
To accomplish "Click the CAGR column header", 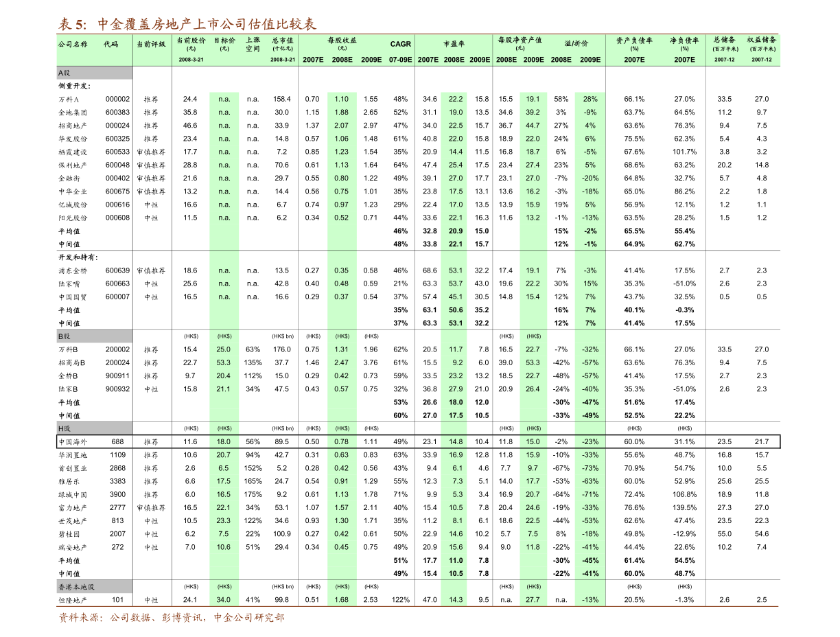I will (x=400, y=44).
